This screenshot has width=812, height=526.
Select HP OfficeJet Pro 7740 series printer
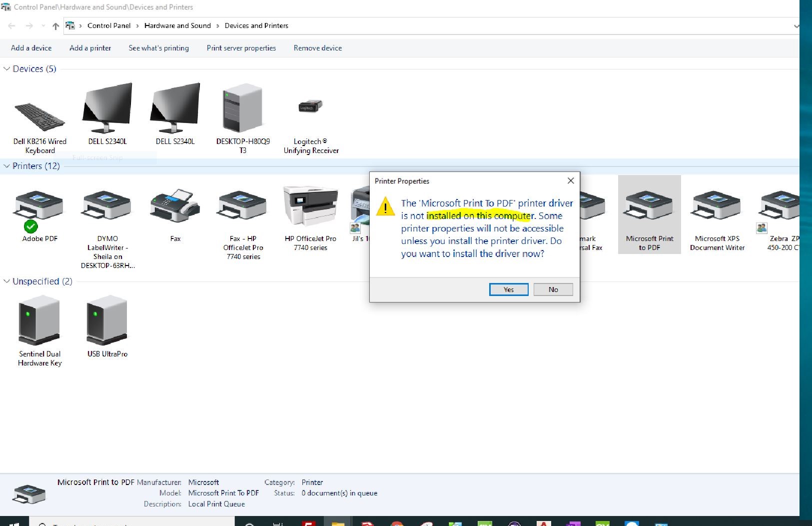tap(310, 218)
